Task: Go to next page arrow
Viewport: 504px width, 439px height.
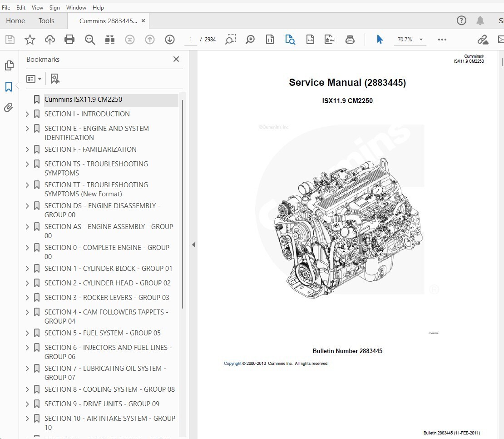Action: pos(170,40)
